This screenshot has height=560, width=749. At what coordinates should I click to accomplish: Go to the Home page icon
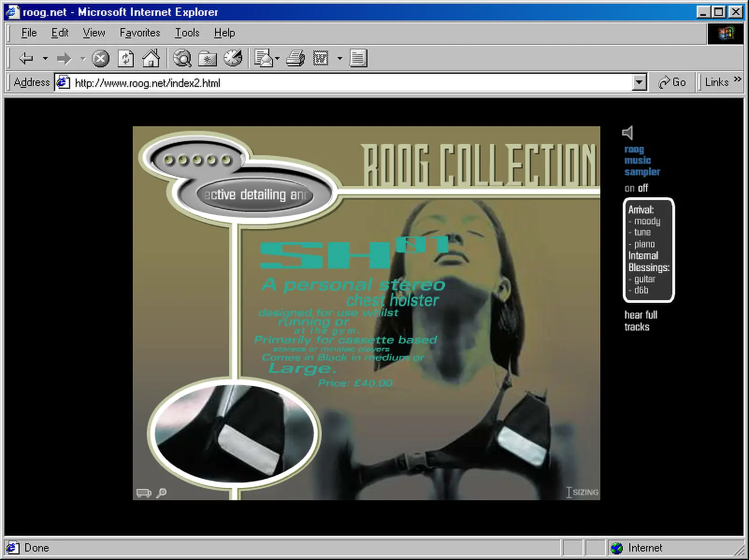pyautogui.click(x=151, y=59)
